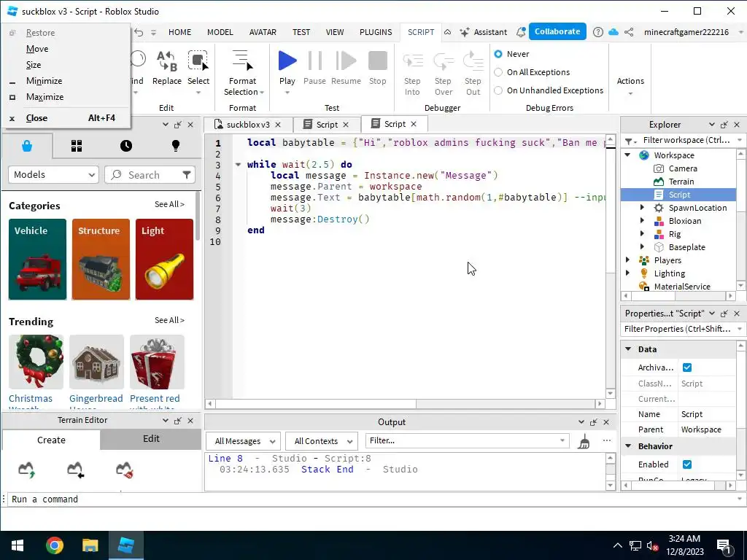Click the Step Into debugger icon
Image resolution: width=747 pixels, height=560 pixels.
pos(413,61)
